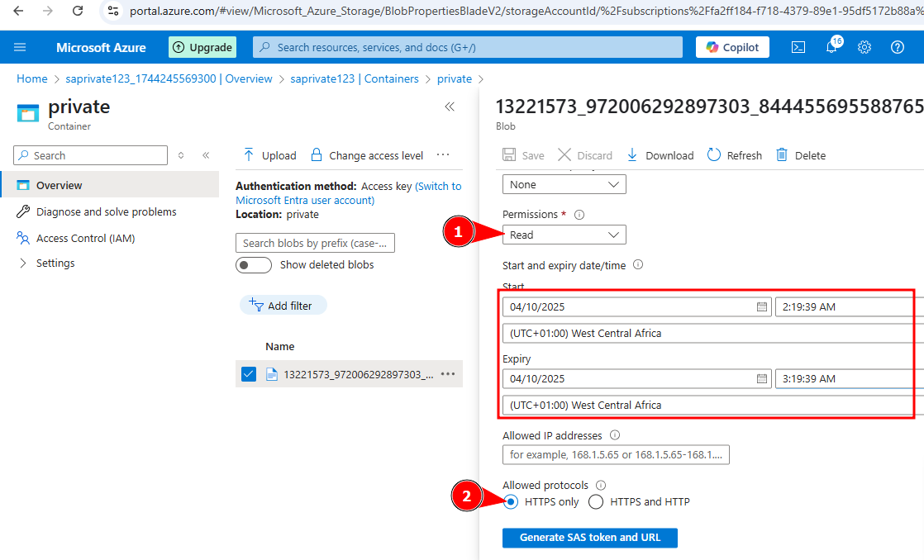Delete the blob using the toolbar
The height and width of the screenshot is (560, 924).
pos(801,155)
